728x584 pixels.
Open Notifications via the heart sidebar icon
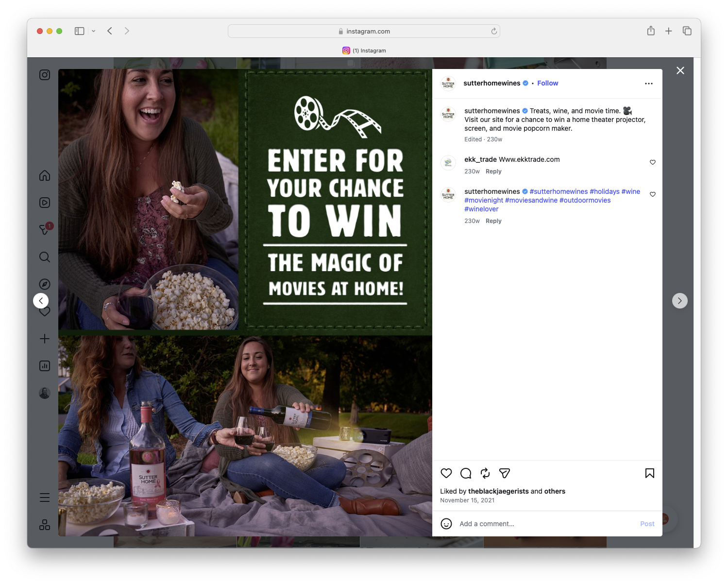44,311
